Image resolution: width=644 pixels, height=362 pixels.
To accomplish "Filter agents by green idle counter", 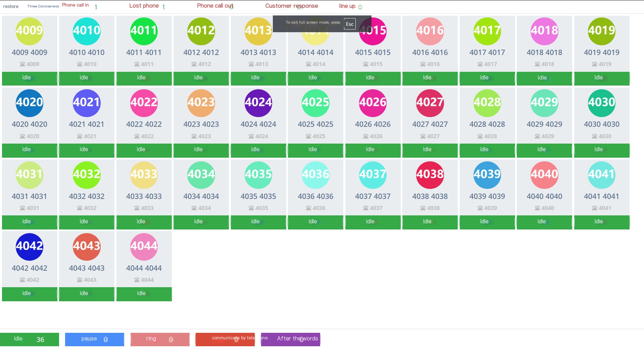I will [x=30, y=339].
